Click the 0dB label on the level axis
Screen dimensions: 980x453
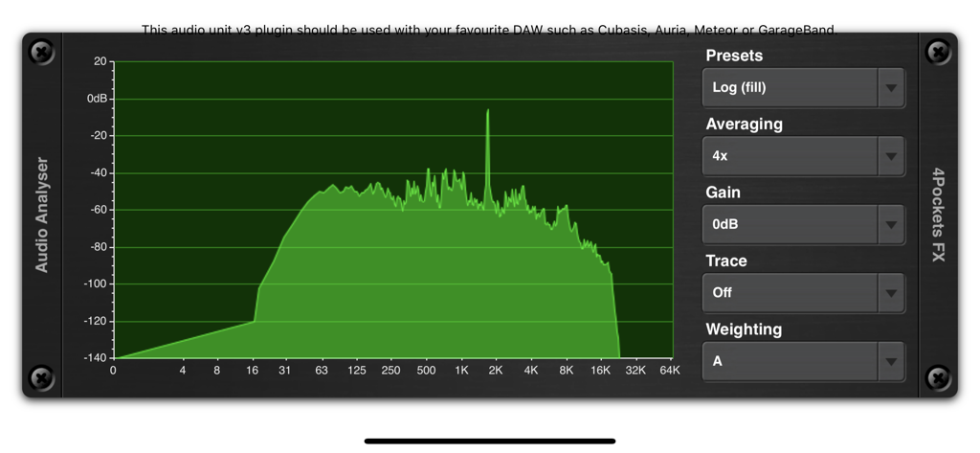point(97,99)
